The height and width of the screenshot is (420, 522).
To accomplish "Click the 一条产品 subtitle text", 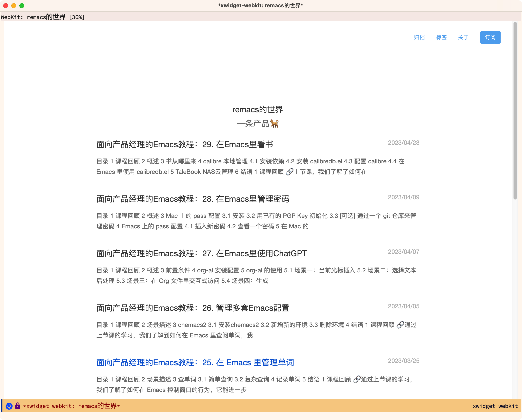I will (x=253, y=123).
